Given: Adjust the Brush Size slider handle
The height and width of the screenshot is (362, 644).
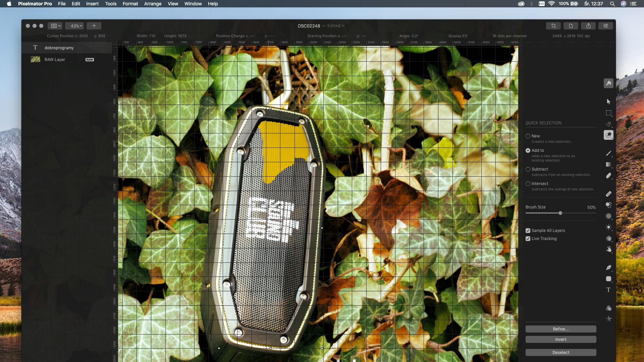Looking at the screenshot, I should (560, 213).
